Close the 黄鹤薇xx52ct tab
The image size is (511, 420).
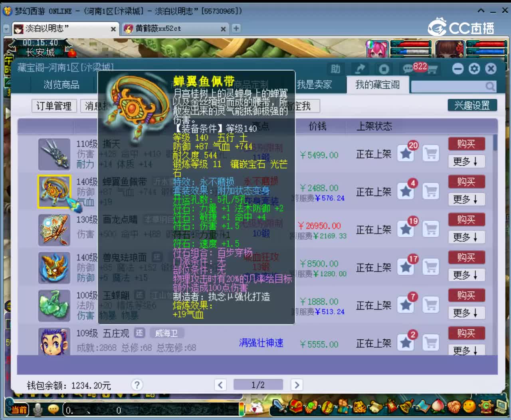[223, 29]
